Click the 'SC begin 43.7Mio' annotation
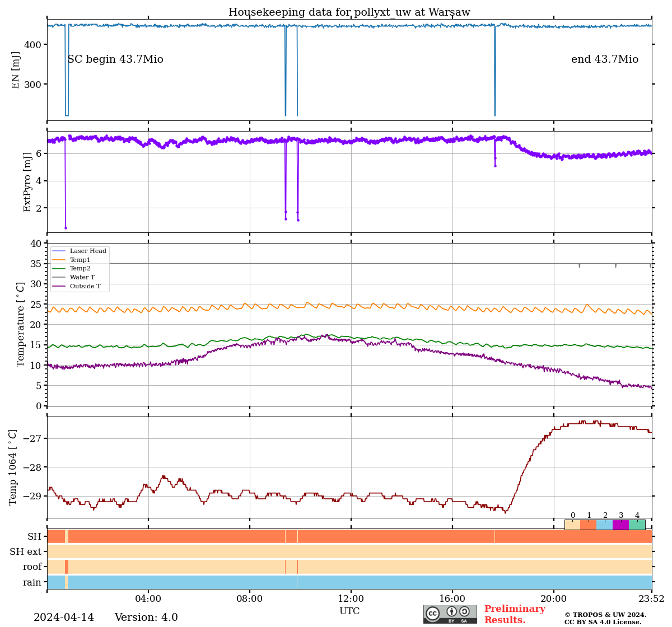The image size is (672, 627). tap(115, 59)
